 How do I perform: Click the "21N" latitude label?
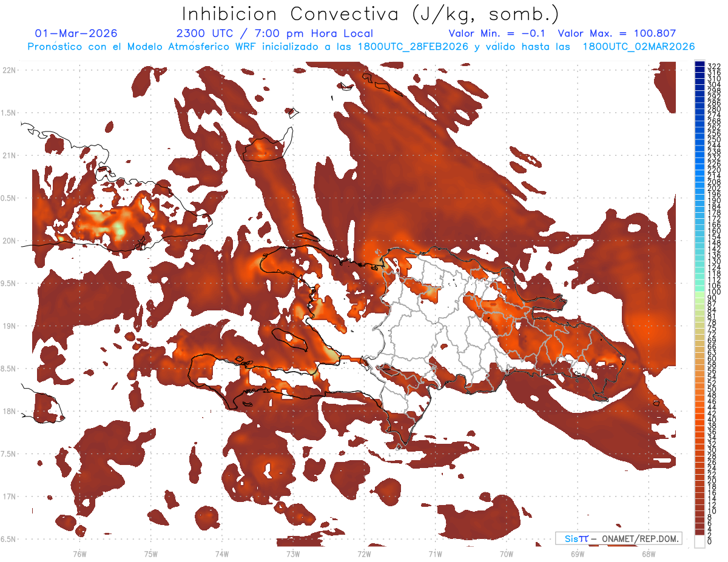pyautogui.click(x=9, y=156)
